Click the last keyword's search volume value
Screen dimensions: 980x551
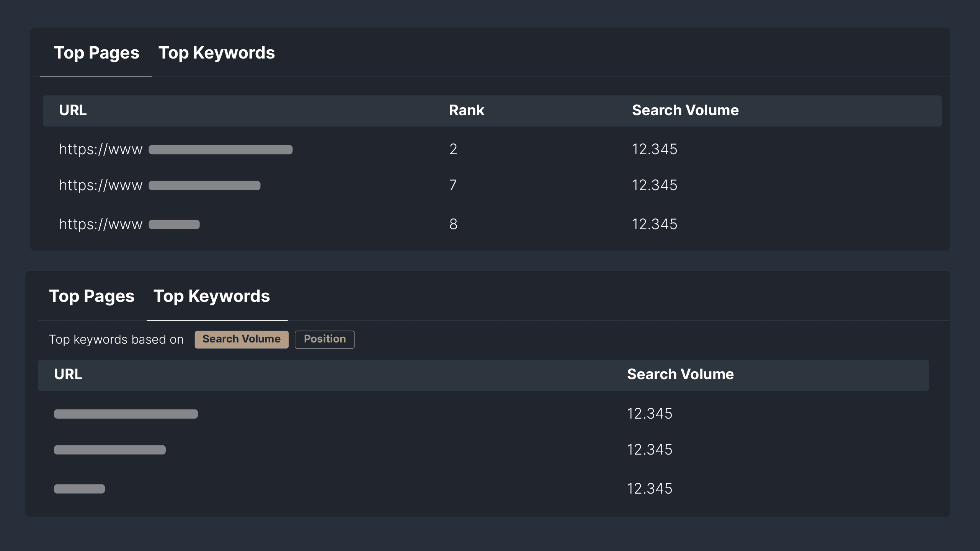pos(649,489)
